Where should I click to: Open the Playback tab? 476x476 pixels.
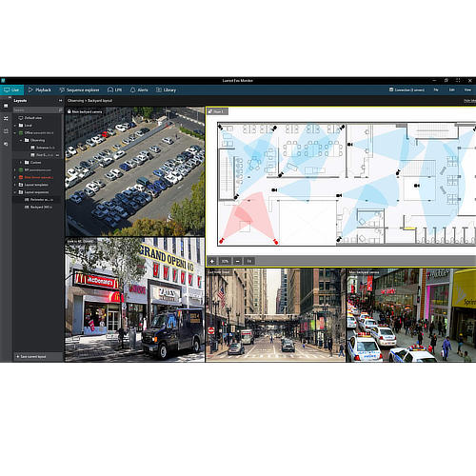tap(40, 90)
